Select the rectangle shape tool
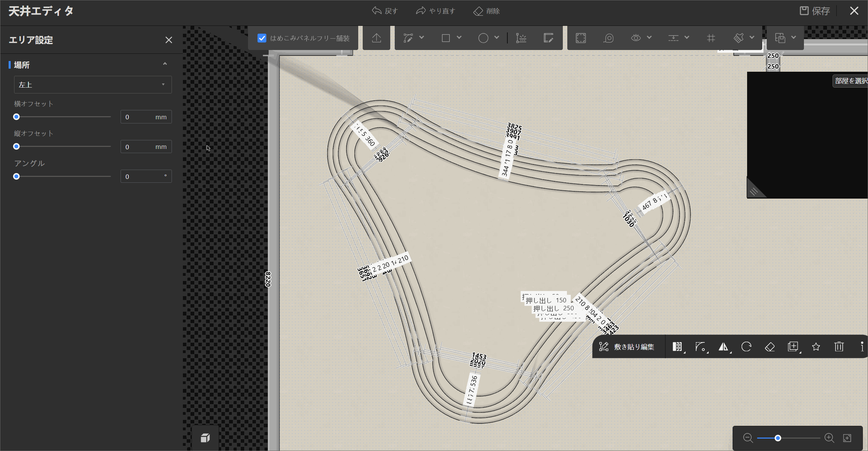The height and width of the screenshot is (451, 868). (446, 38)
